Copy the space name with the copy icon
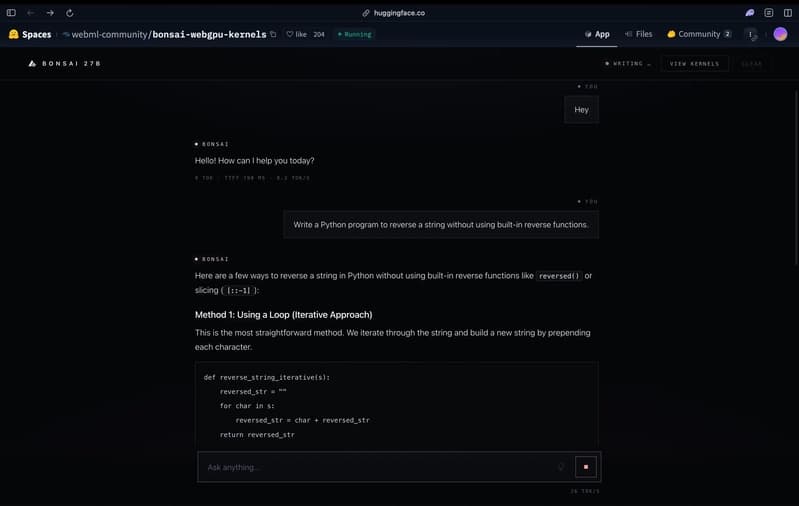The width and height of the screenshot is (799, 506). 273,34
